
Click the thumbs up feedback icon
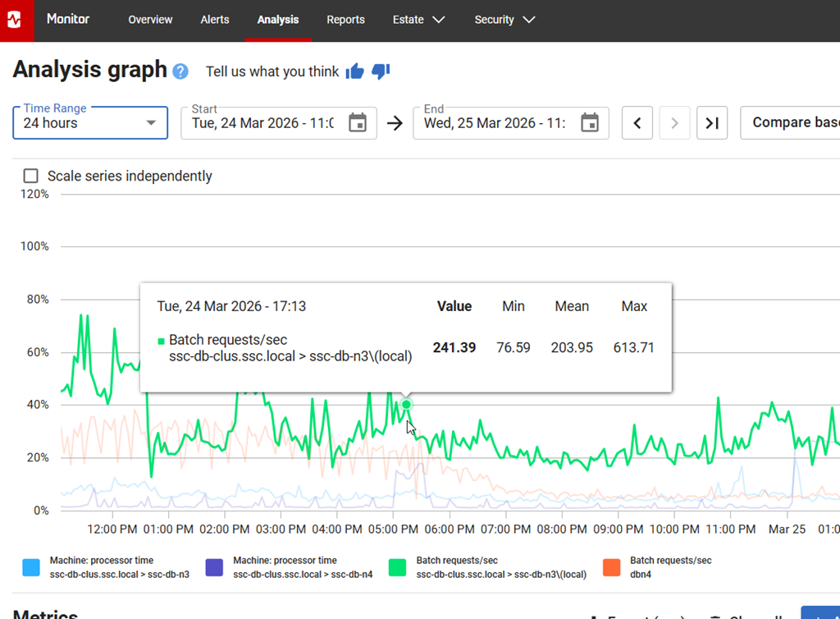pyautogui.click(x=354, y=71)
